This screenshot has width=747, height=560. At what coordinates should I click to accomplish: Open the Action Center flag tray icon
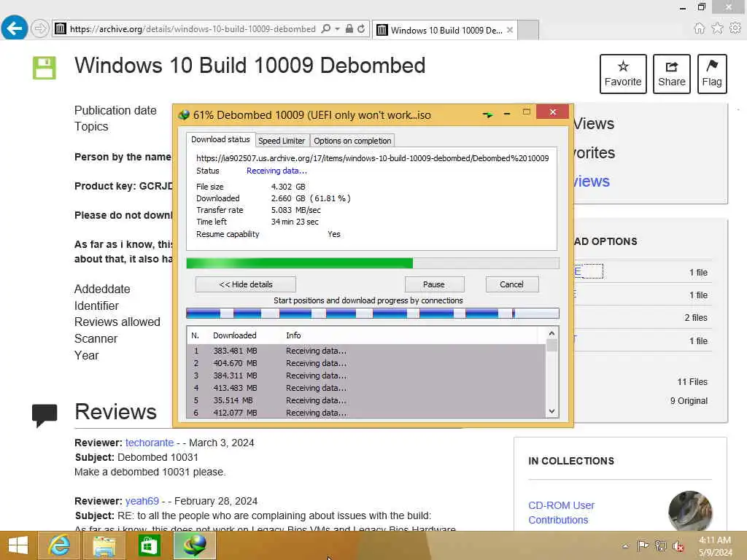point(643,545)
